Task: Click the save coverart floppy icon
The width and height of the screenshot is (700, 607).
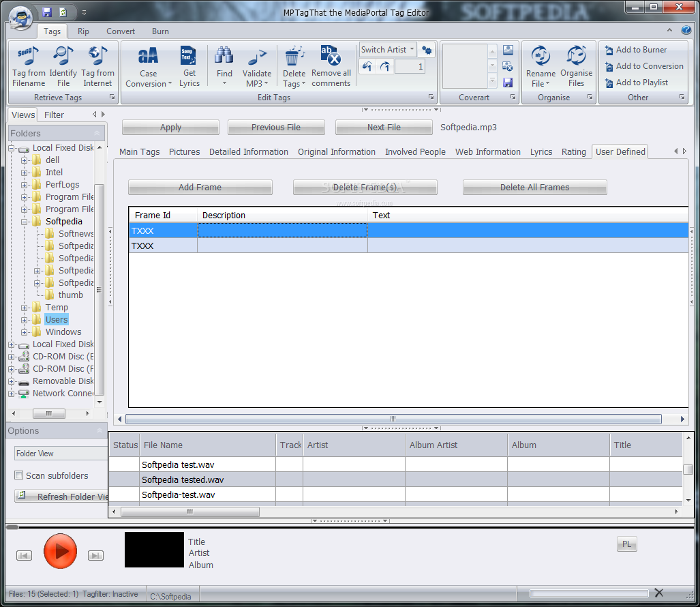Action: pos(508,83)
